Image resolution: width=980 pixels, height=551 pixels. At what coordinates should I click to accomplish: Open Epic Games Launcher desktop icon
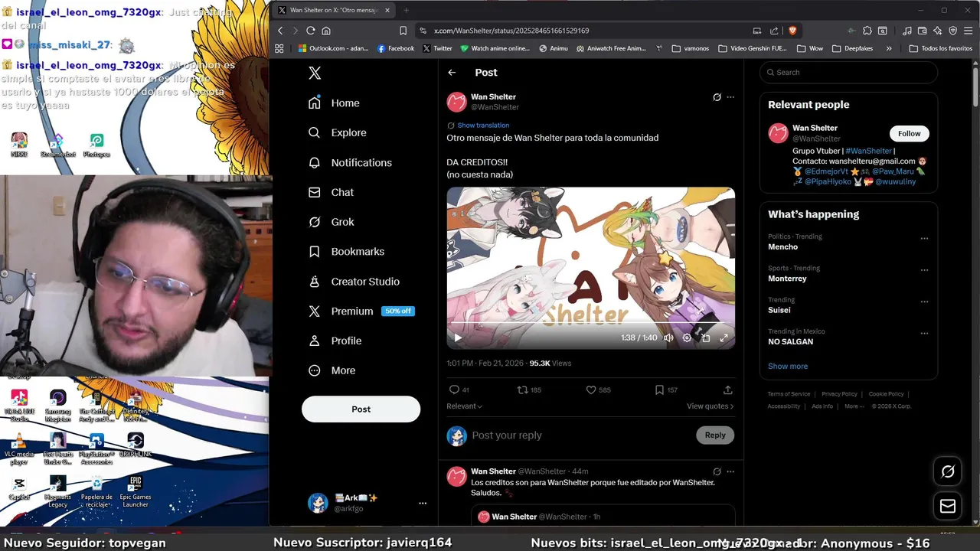136,491
